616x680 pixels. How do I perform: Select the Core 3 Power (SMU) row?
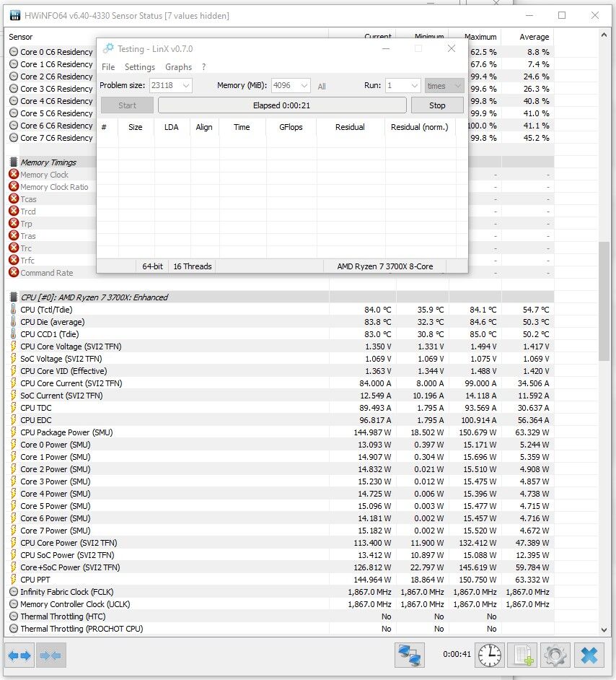point(279,481)
